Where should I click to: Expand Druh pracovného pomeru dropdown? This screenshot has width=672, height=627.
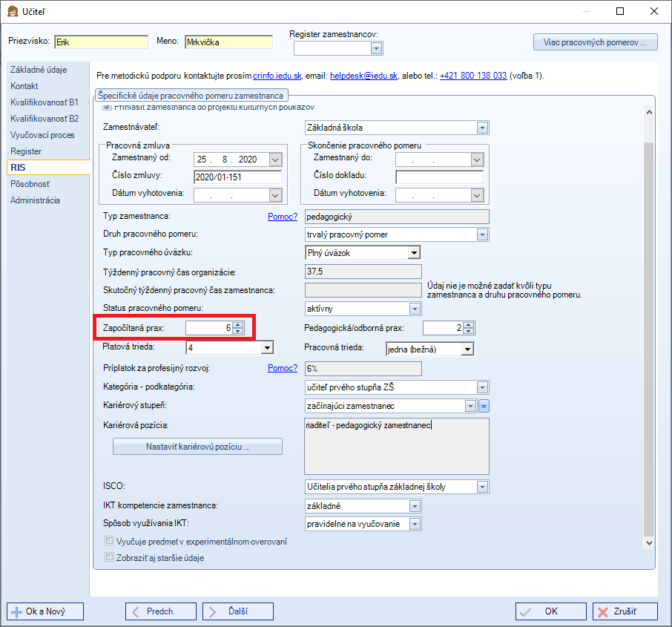click(483, 234)
